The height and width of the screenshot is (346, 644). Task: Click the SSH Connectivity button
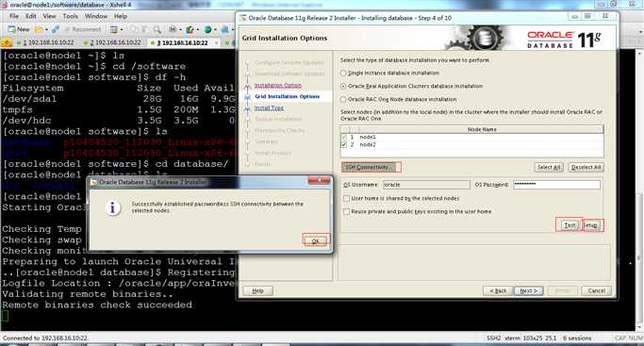(x=369, y=167)
